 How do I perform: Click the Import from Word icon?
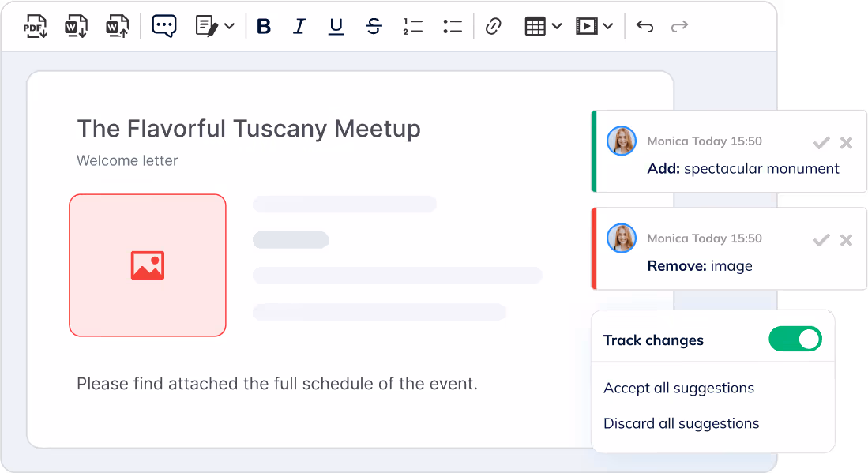pos(118,26)
